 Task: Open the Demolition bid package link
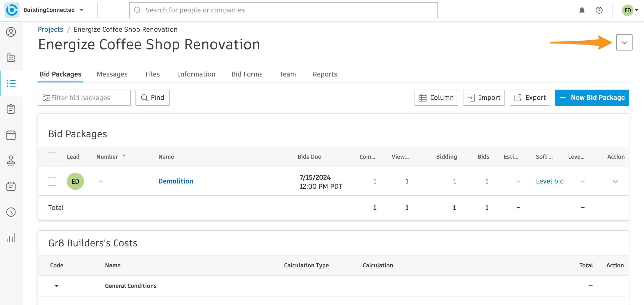click(176, 181)
